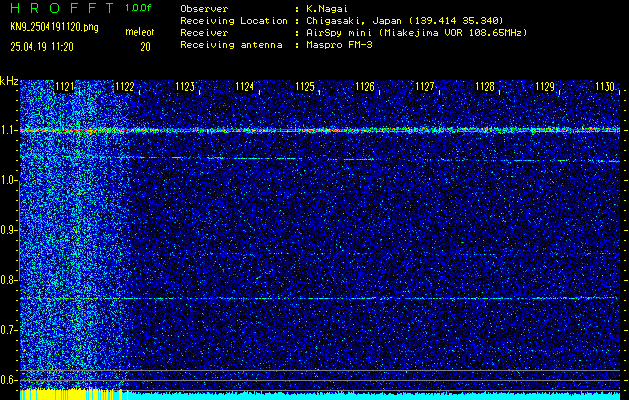Click the 1125 time marker

pyautogui.click(x=305, y=87)
